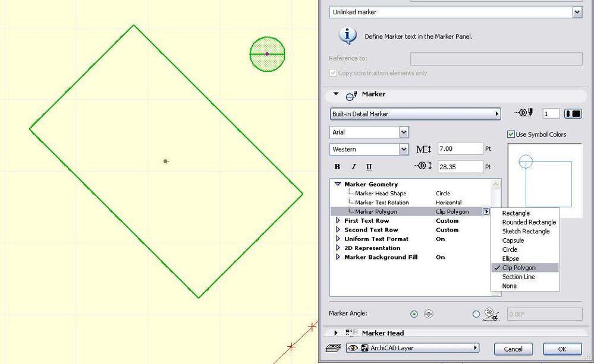The image size is (594, 364).
Task: Expand the Second Text Row group
Action: pos(338,230)
